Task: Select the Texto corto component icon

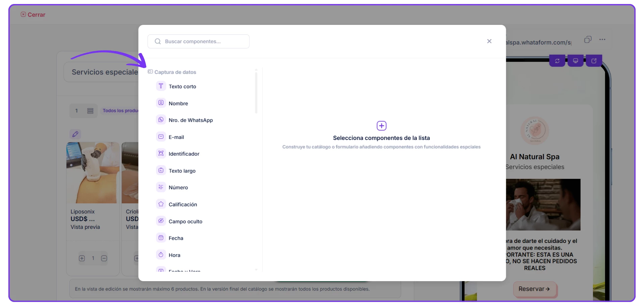Action: click(x=161, y=86)
